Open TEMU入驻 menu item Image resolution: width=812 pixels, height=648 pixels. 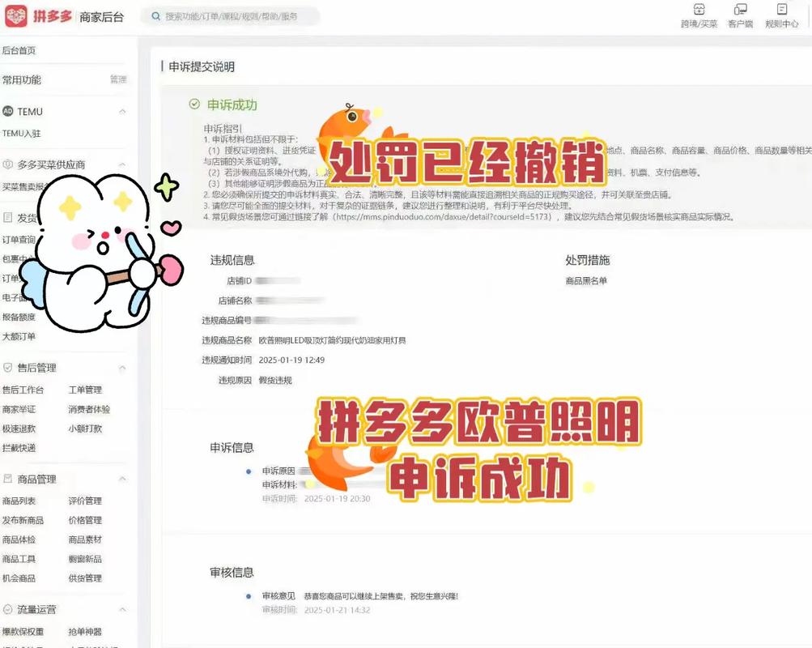21,133
